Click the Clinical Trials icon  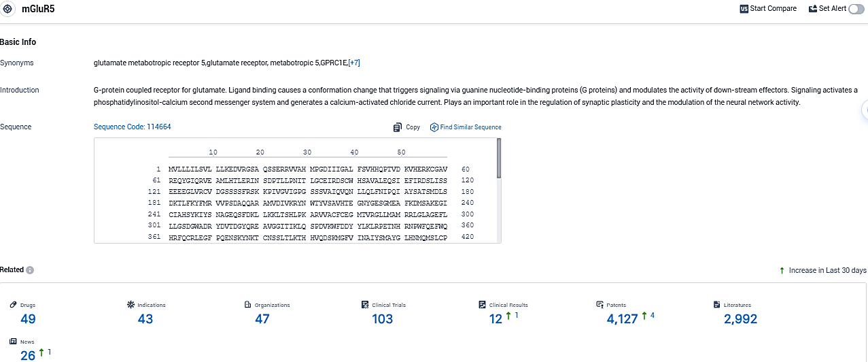(x=366, y=305)
